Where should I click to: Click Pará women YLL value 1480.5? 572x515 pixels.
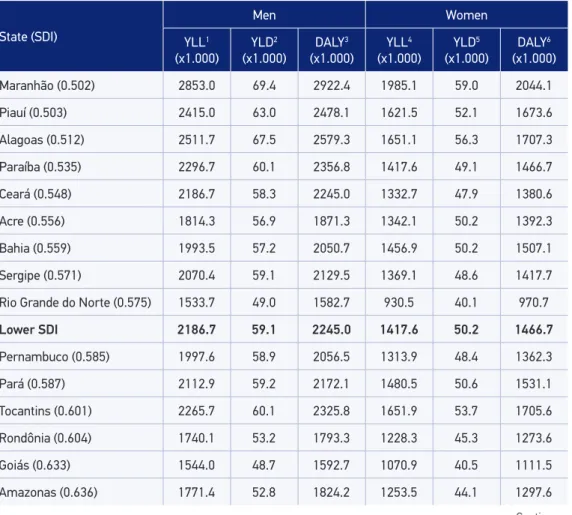pyautogui.click(x=399, y=384)
